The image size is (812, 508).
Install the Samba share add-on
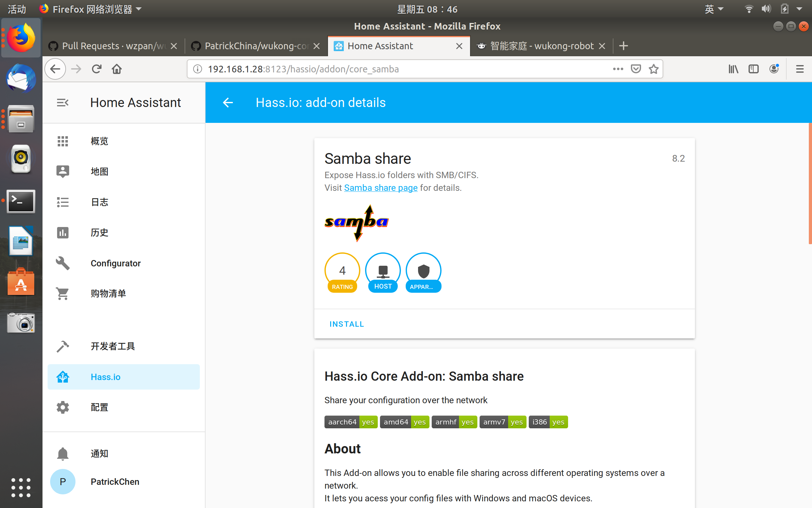point(347,324)
